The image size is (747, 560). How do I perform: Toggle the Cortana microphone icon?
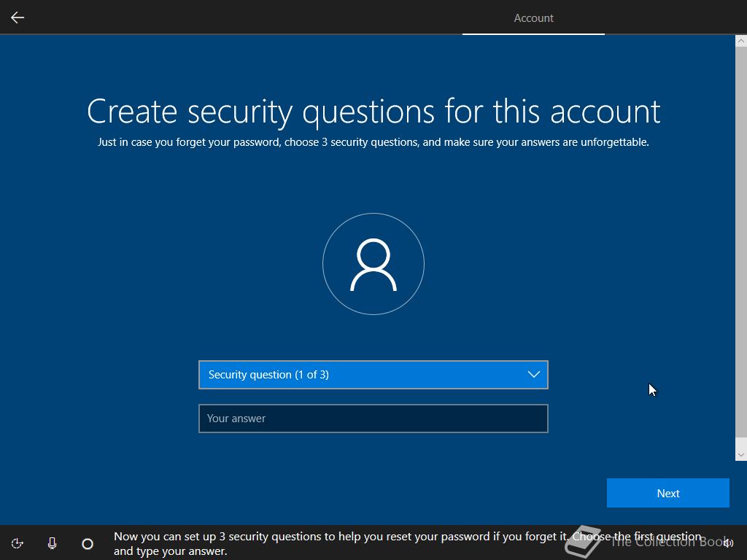coord(53,543)
